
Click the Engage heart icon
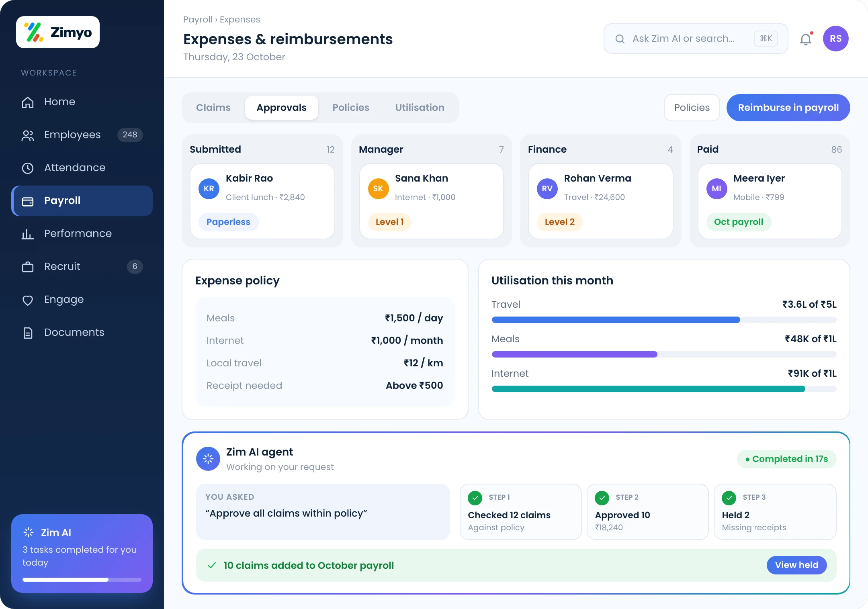pos(28,300)
